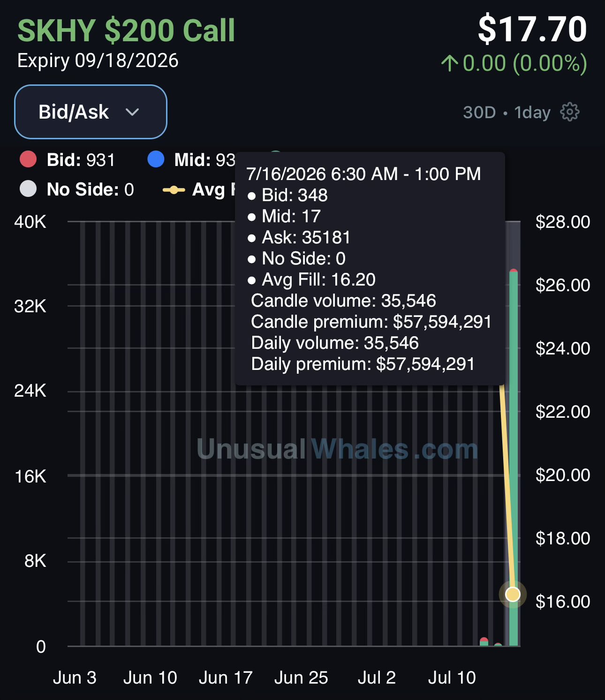605x700 pixels.
Task: Click the Jun 17 date axis label
Action: [226, 677]
